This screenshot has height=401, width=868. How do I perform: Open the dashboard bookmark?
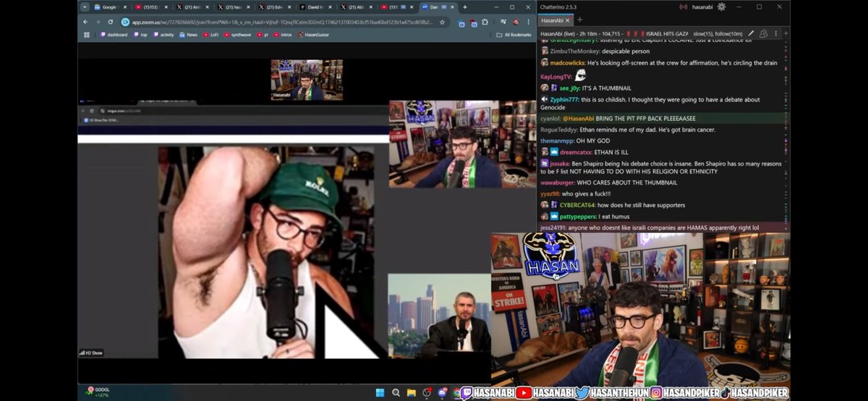tap(113, 34)
